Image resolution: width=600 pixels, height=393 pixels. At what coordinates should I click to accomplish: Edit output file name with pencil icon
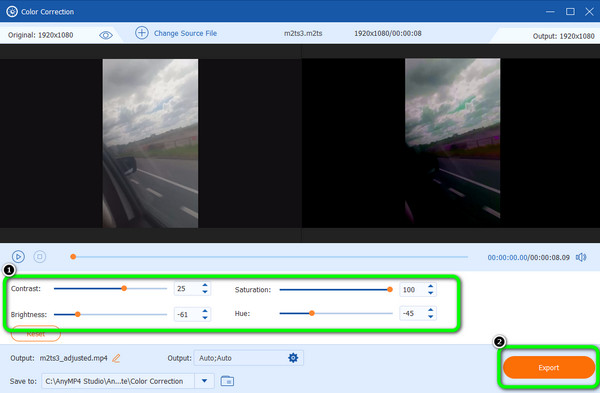116,358
